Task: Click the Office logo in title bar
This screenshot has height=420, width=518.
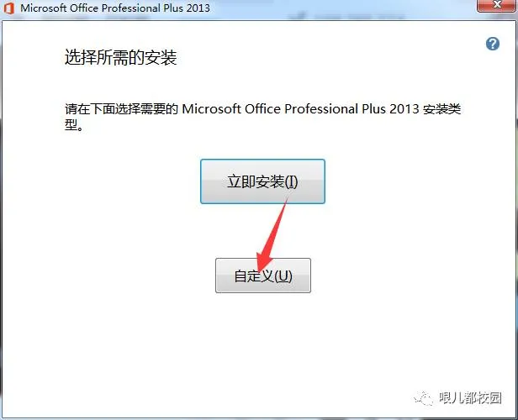Action: click(x=9, y=8)
